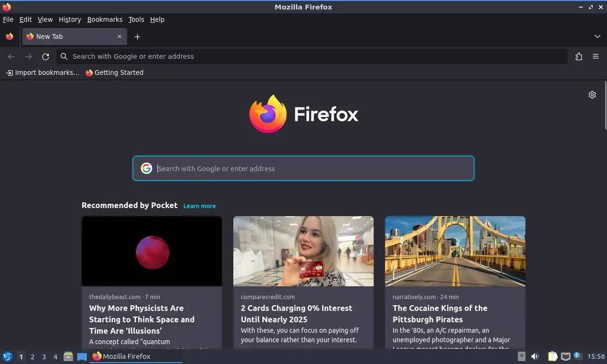The width and height of the screenshot is (607, 364).
Task: Open the Tools menu
Action: click(x=136, y=19)
